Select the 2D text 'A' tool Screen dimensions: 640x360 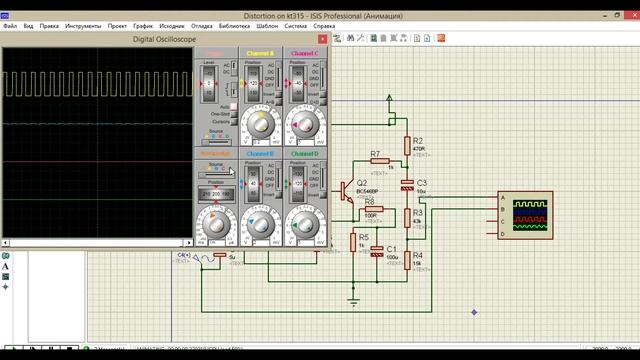(x=5, y=267)
